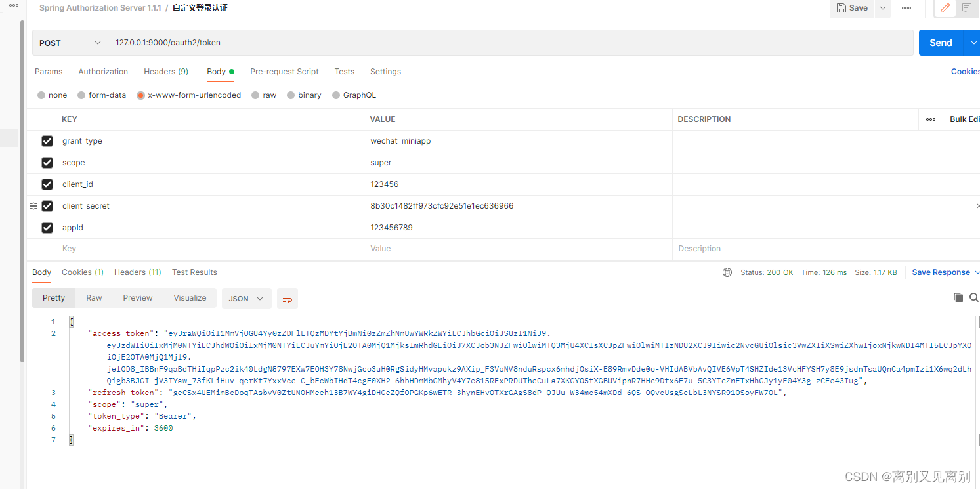Uncheck the client_id row checkbox
980x489 pixels.
click(47, 184)
